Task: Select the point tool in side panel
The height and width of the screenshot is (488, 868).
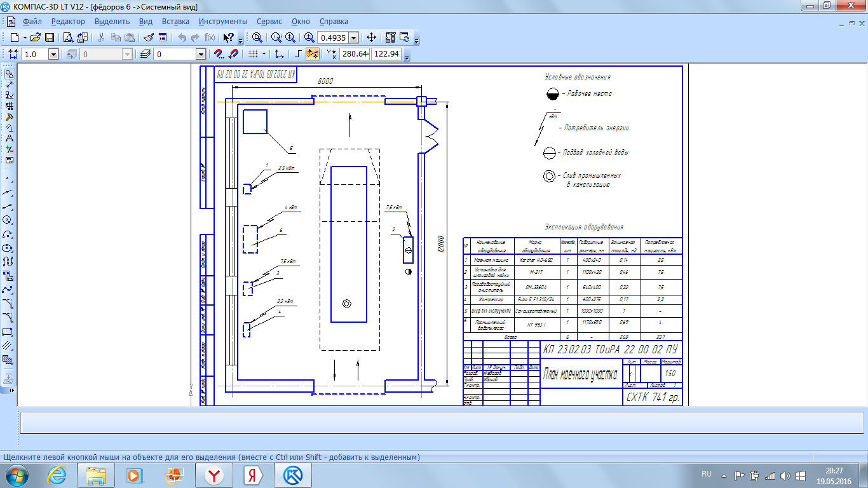Action: [8, 179]
